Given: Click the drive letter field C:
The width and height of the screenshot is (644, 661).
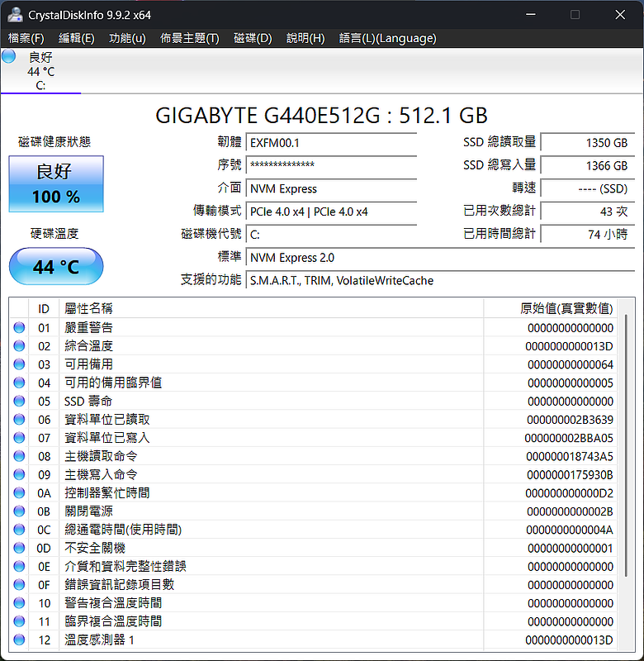Looking at the screenshot, I should tap(331, 234).
